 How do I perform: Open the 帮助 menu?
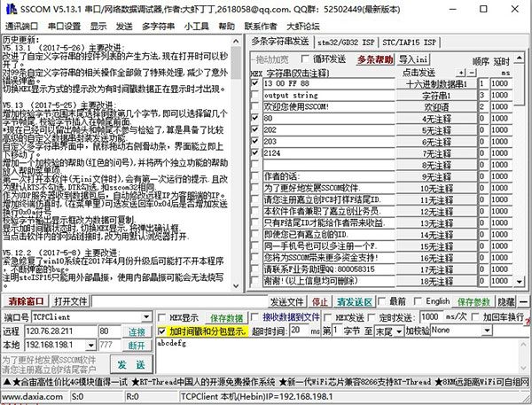226,26
